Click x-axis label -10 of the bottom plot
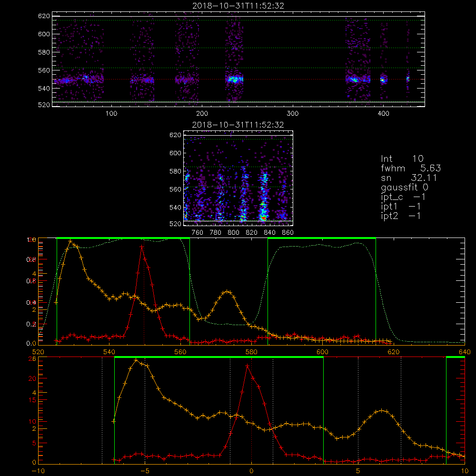Viewport: 476px width, 476px height. coord(38,471)
